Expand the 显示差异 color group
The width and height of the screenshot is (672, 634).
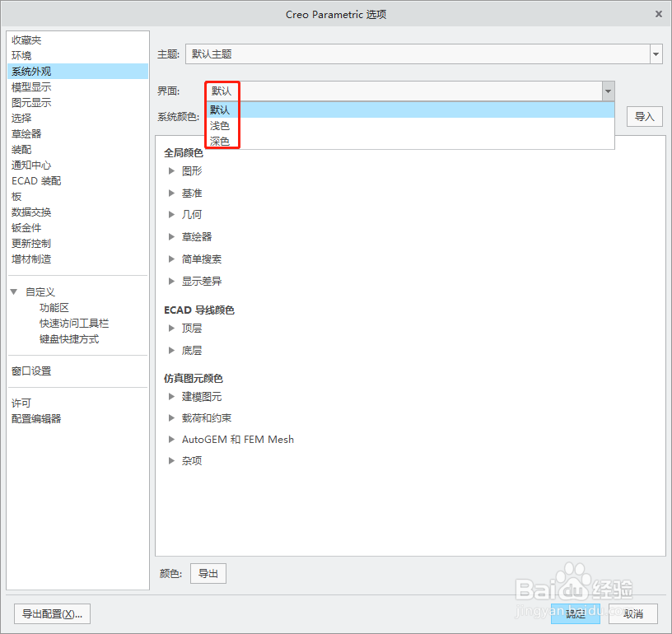click(171, 282)
